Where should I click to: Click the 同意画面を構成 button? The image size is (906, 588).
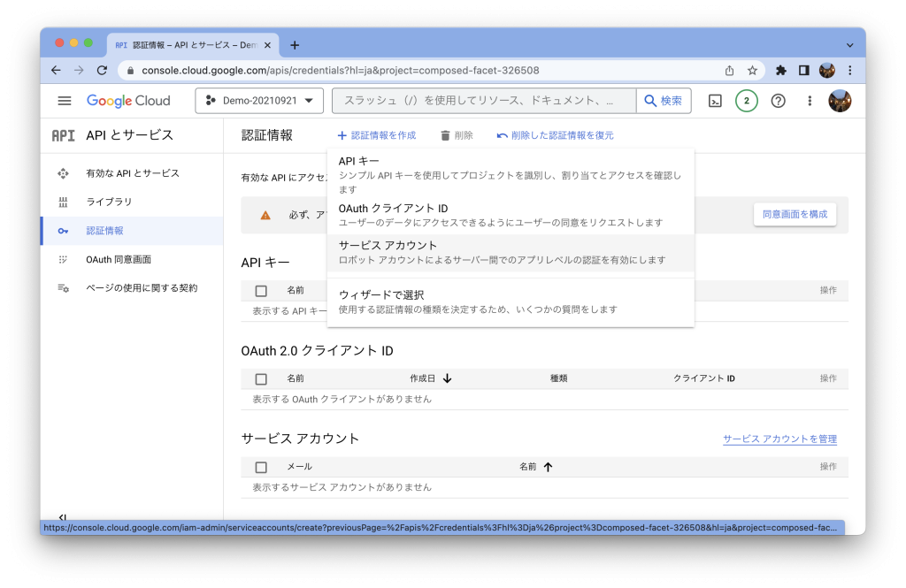795,215
